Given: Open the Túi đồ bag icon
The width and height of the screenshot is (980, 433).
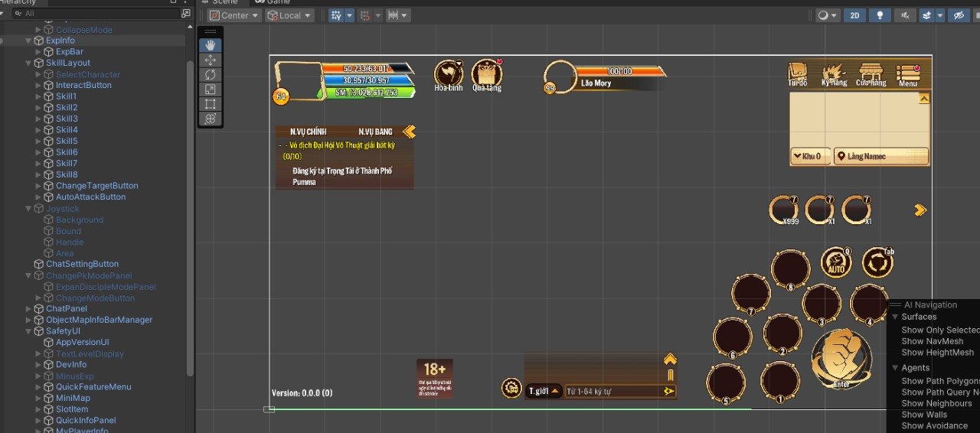Looking at the screenshot, I should click(798, 73).
